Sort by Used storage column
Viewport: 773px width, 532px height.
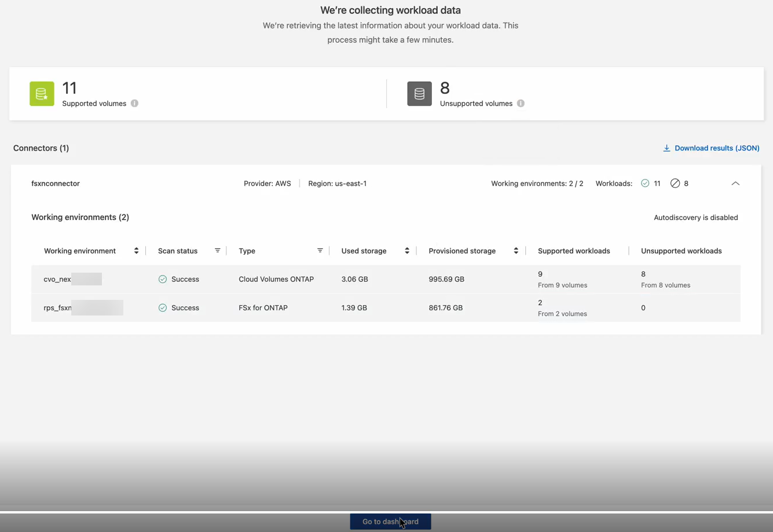pyautogui.click(x=407, y=251)
